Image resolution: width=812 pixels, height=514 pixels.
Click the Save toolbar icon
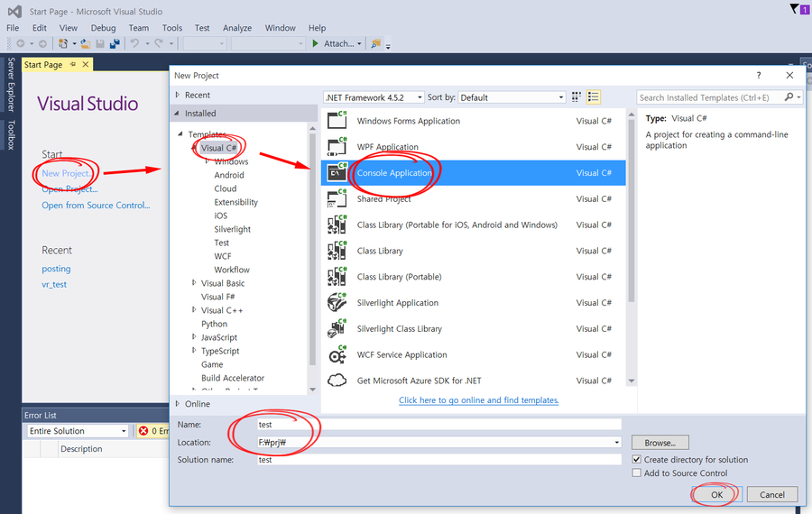(100, 44)
